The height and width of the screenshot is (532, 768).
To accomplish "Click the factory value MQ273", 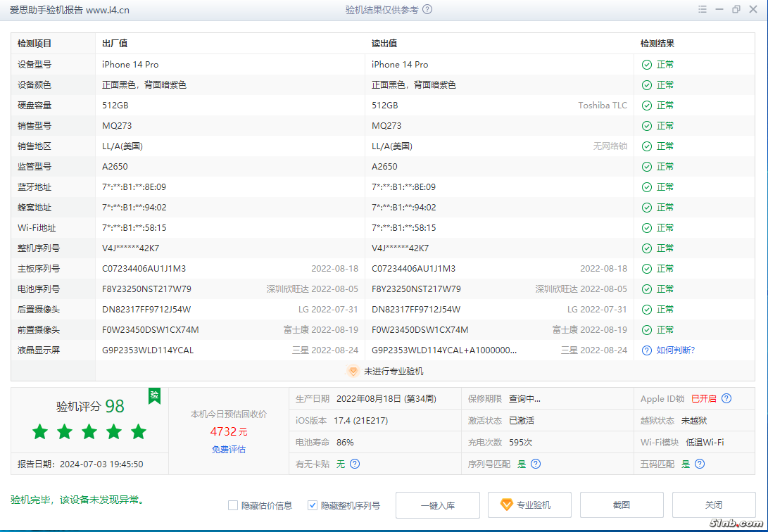I will (x=117, y=126).
